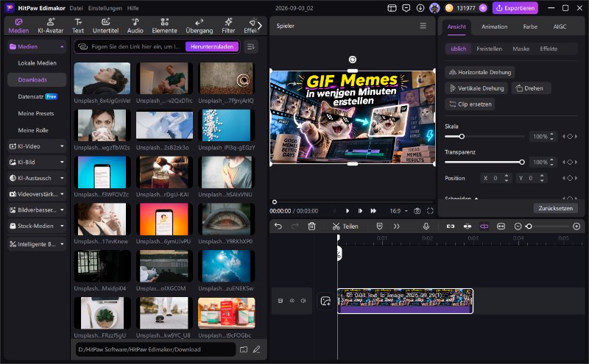Zoom in the timeline with plus icon
This screenshot has height=364, width=589.
576,226
